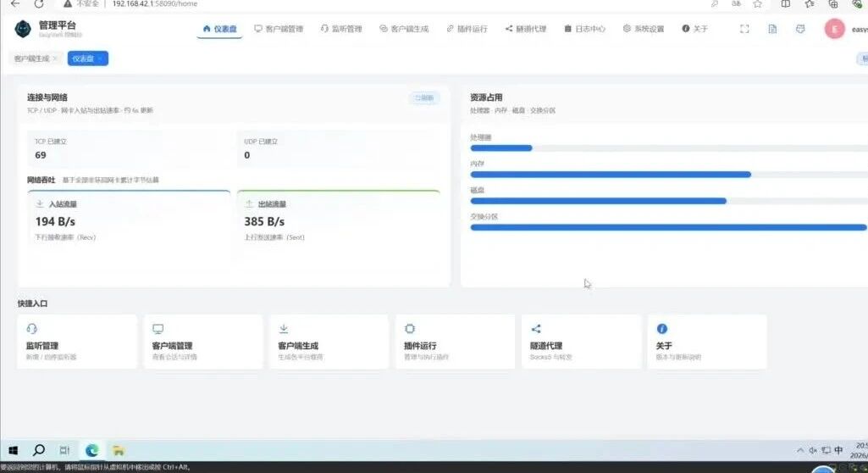Bookmark page with the star icon
This screenshot has height=473, width=868.
(x=757, y=3)
